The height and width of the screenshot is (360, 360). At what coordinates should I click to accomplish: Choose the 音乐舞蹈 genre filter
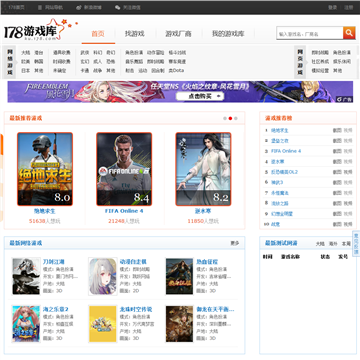tap(134, 62)
